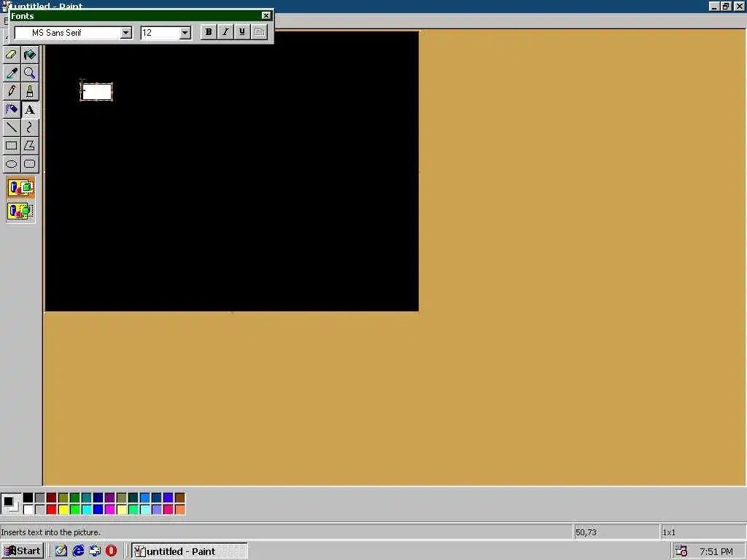Open the Windows Start menu
The height and width of the screenshot is (560, 747).
pyautogui.click(x=23, y=551)
